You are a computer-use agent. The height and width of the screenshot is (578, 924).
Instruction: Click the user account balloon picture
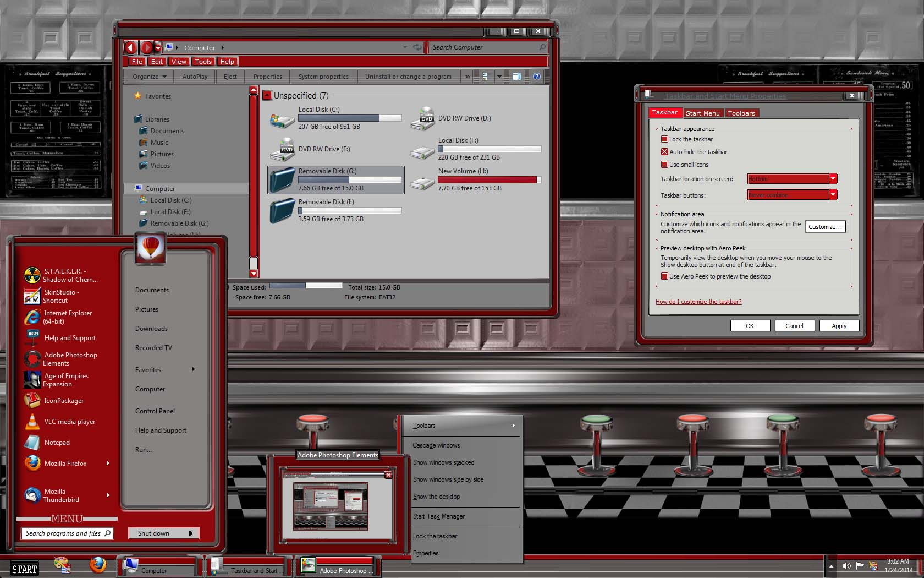[151, 248]
